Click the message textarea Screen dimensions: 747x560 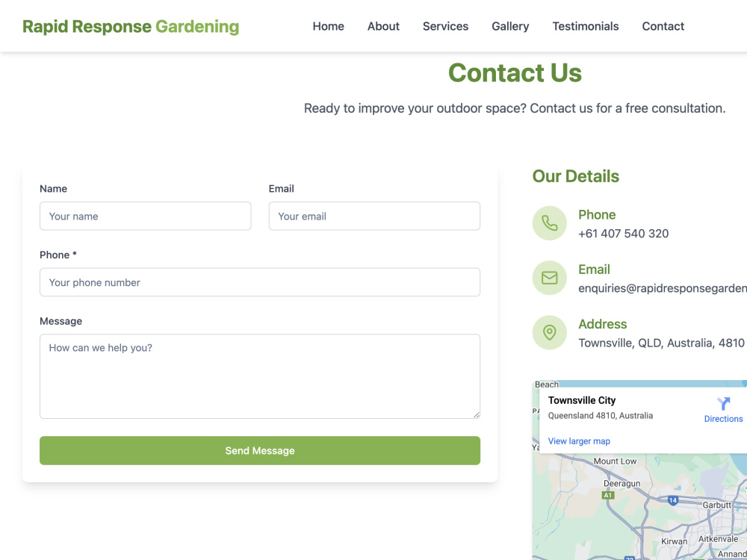[x=260, y=376]
